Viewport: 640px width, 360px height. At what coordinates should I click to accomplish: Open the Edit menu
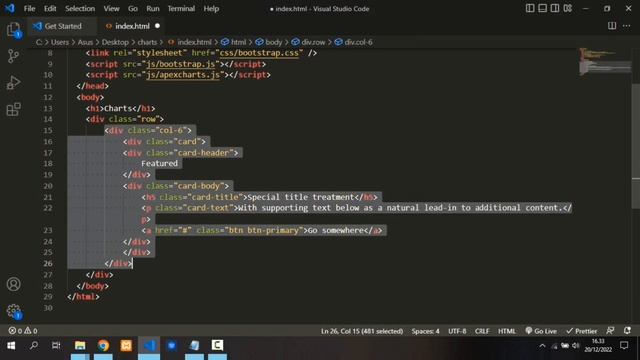coord(50,9)
